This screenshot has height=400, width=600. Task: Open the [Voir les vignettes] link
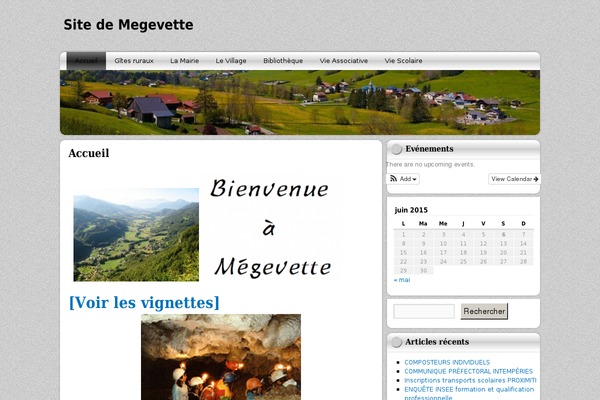point(144,302)
